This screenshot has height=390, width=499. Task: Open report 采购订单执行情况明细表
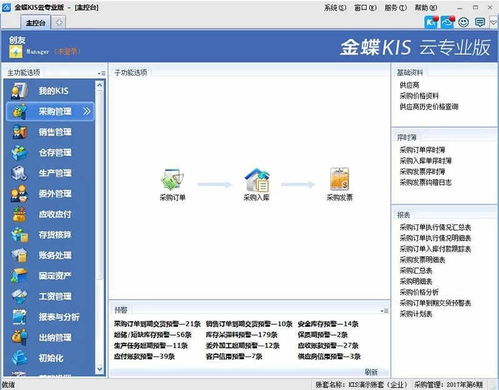coord(435,238)
